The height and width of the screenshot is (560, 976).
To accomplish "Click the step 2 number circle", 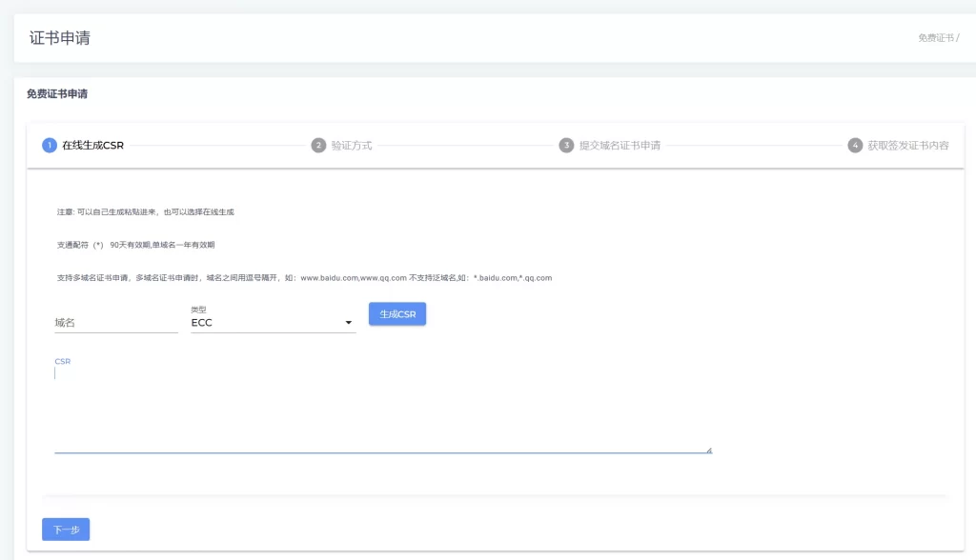I will click(x=318, y=146).
